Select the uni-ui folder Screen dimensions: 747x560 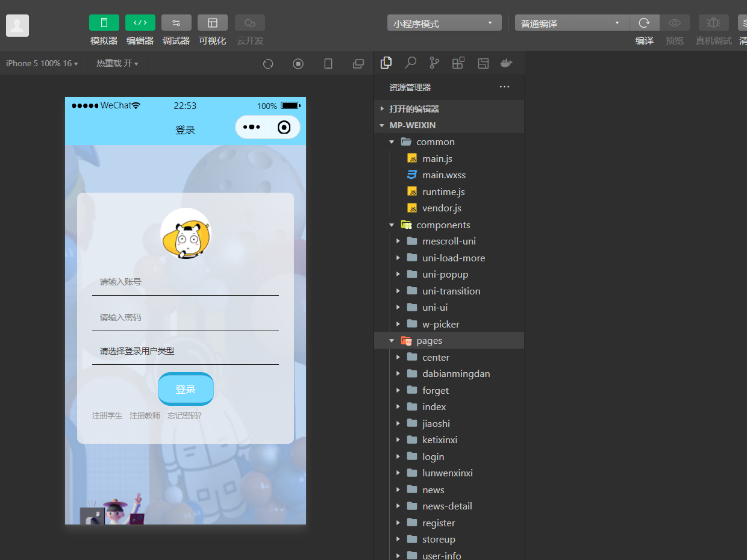pos(449,308)
